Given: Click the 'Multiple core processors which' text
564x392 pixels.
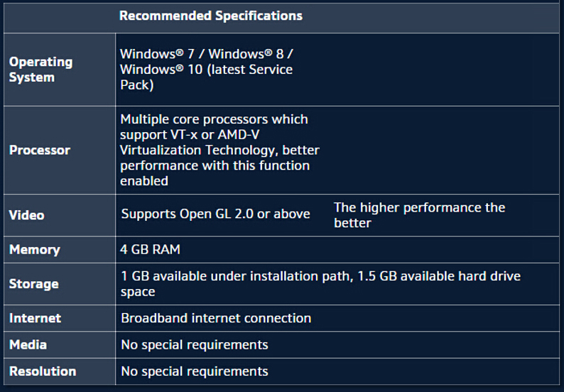Looking at the screenshot, I should (214, 119).
